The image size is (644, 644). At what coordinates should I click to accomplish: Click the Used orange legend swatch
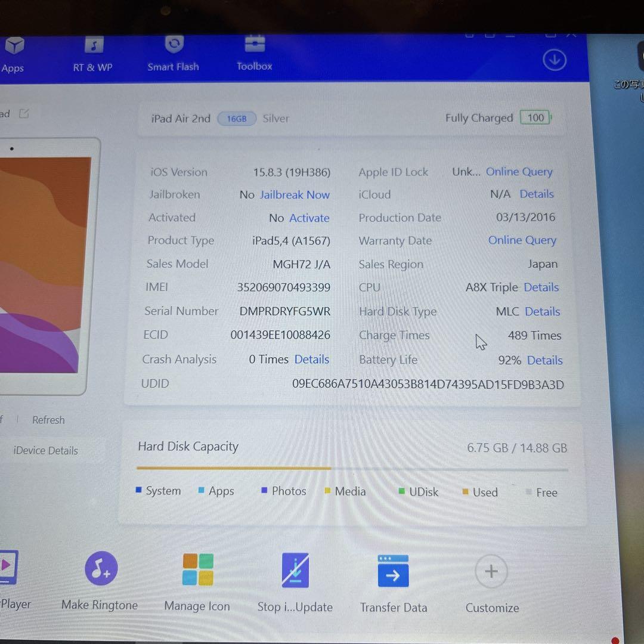465,491
